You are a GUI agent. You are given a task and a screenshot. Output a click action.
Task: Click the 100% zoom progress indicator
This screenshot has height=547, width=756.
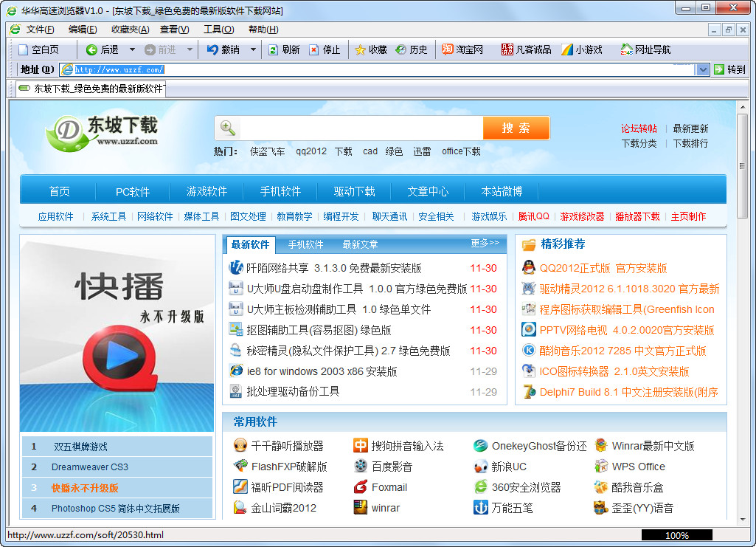pos(677,535)
